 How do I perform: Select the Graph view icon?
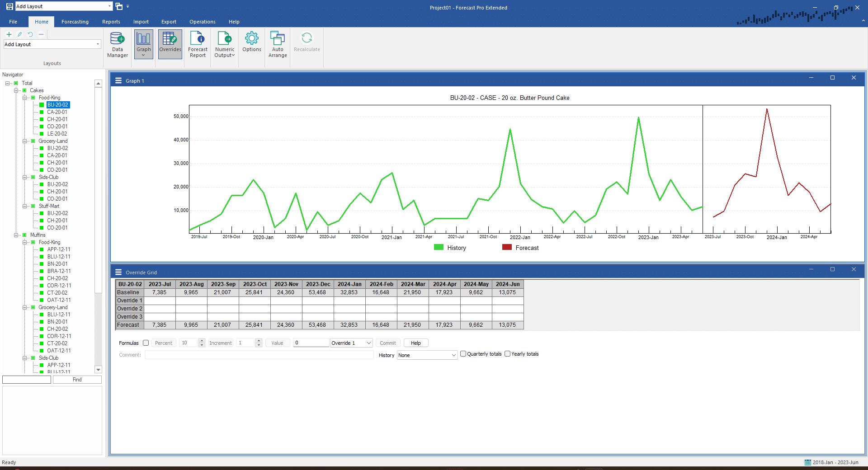pos(143,44)
